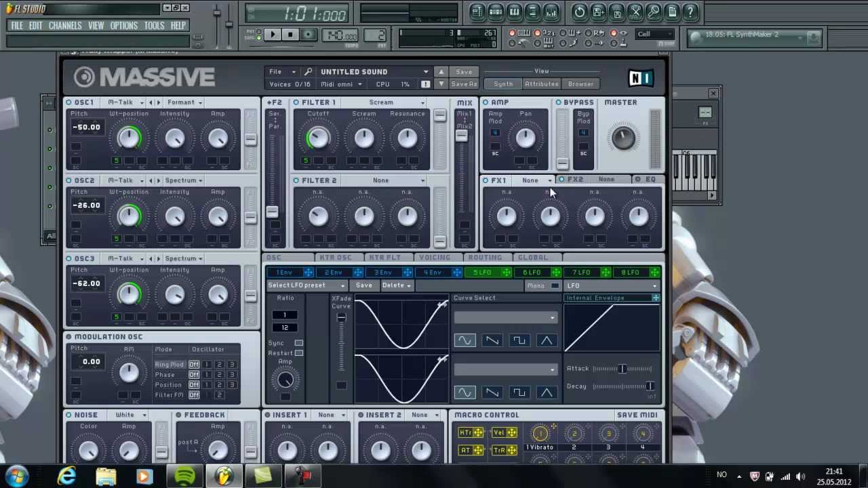Open the FL Studio OPTIONS menu
Screen dimensions: 868x488
click(124, 26)
